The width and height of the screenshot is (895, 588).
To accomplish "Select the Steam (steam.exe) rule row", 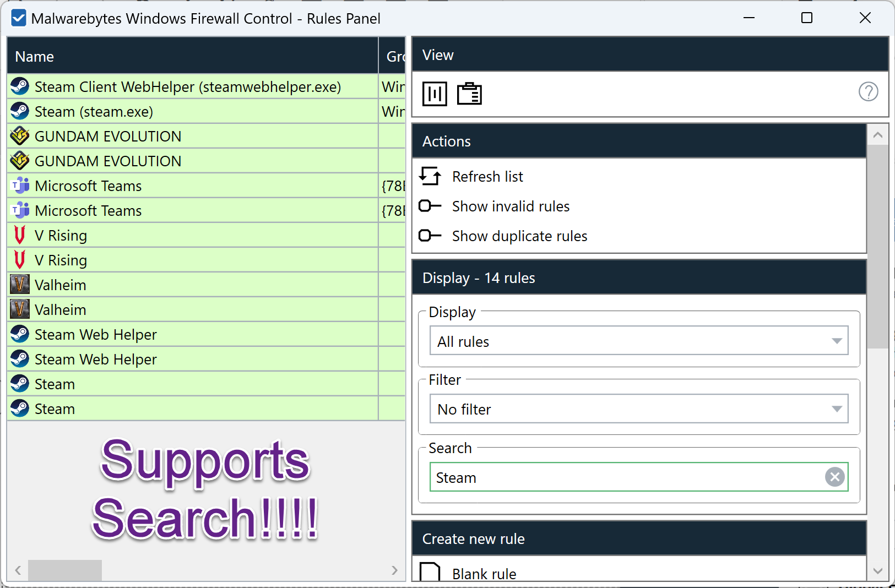I will click(192, 111).
